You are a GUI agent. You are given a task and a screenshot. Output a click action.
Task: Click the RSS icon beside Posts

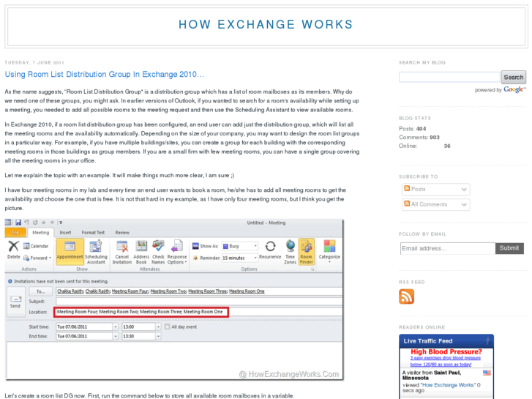[407, 188]
